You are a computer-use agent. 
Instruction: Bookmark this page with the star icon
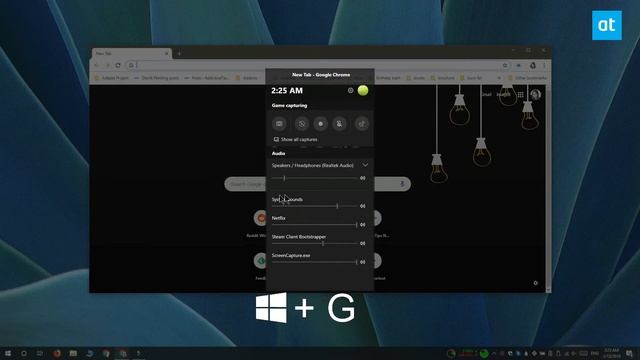(x=505, y=65)
